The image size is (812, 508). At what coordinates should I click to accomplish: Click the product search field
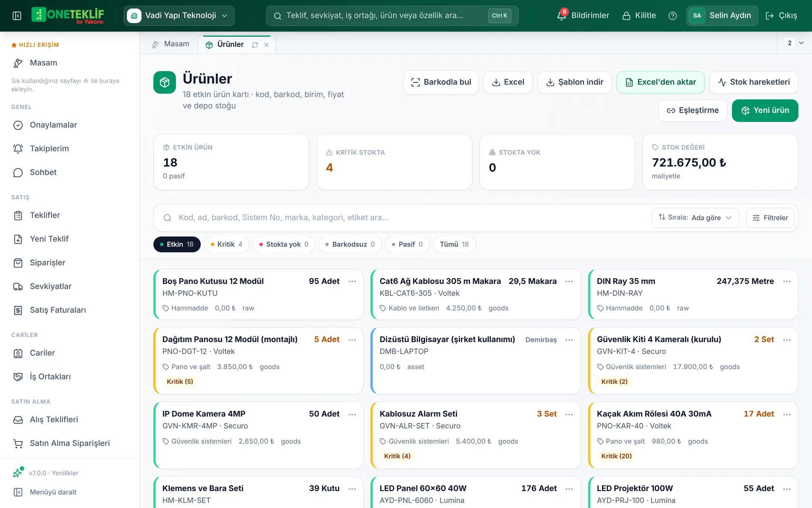(x=402, y=218)
